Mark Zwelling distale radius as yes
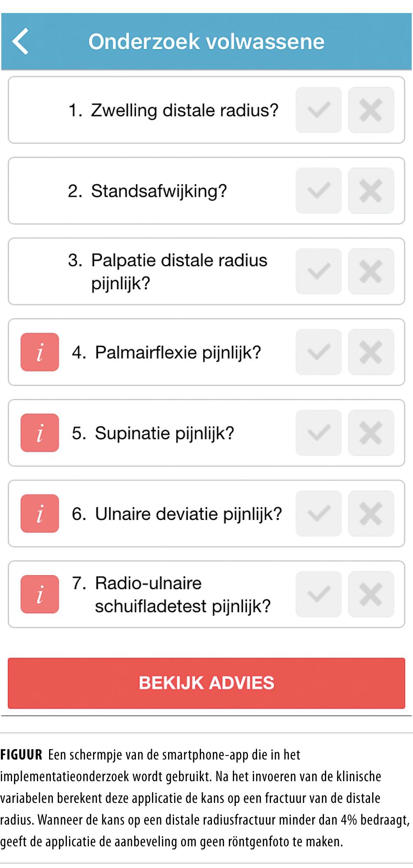Screen dimensions: 413x868 [318, 110]
